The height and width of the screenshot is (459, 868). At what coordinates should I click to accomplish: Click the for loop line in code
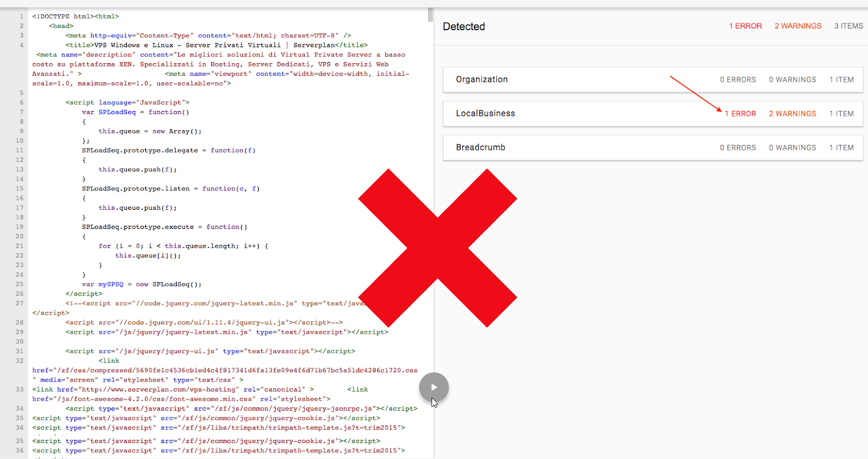(183, 246)
